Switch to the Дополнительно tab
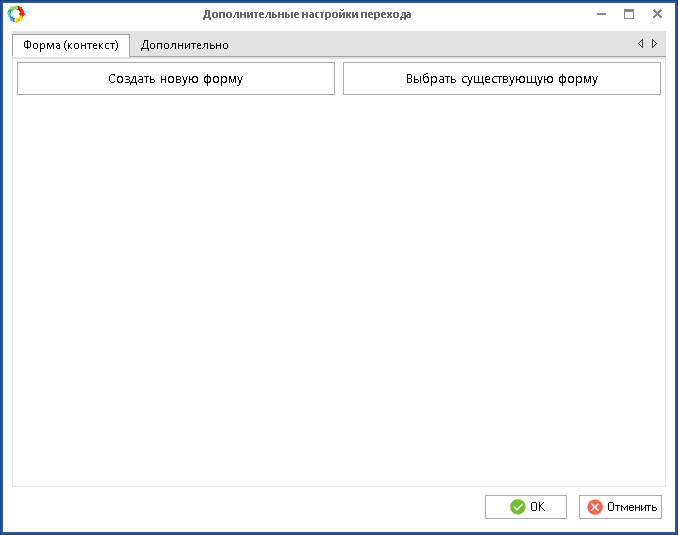This screenshot has width=678, height=535. pos(184,45)
